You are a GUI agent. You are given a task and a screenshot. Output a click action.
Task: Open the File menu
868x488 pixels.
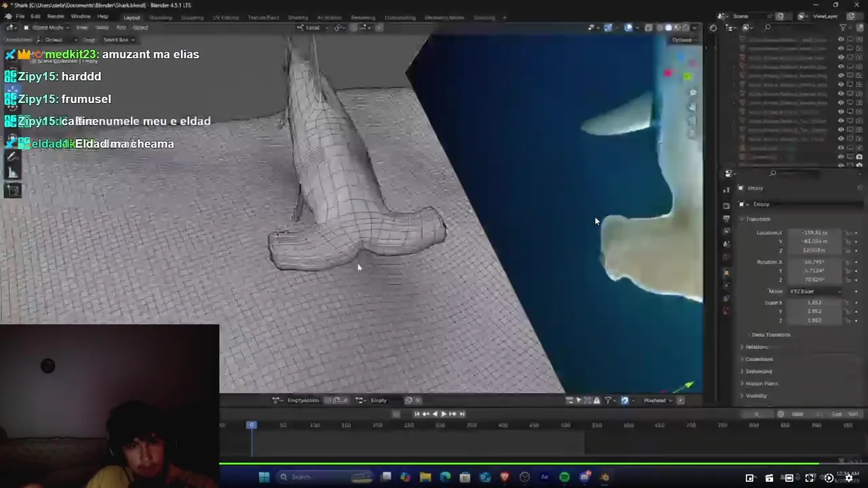[x=20, y=16]
